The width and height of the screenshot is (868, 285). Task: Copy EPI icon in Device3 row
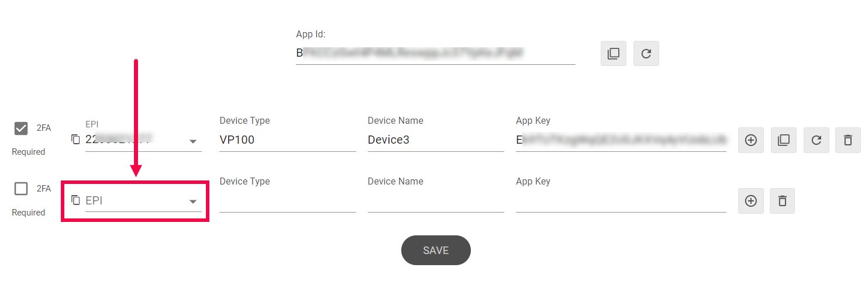pos(75,139)
